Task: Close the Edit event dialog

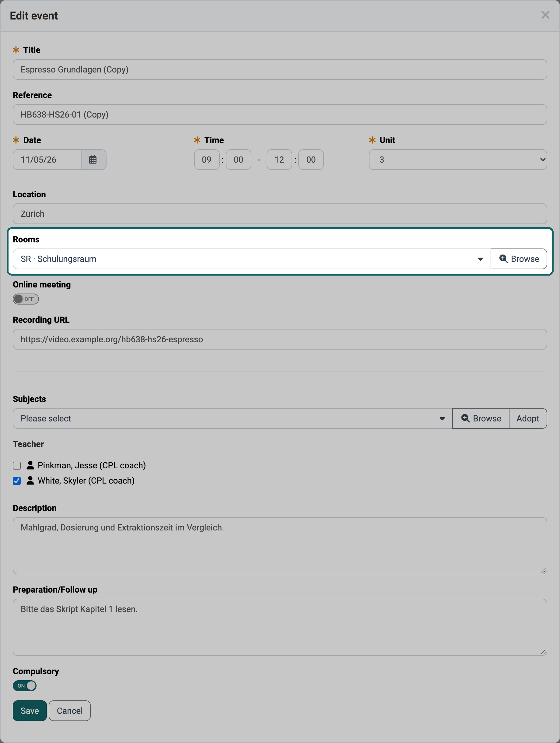Action: pos(545,15)
